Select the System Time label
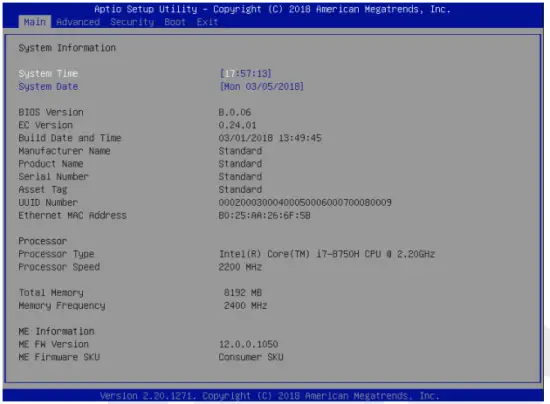550x404 pixels. click(48, 74)
